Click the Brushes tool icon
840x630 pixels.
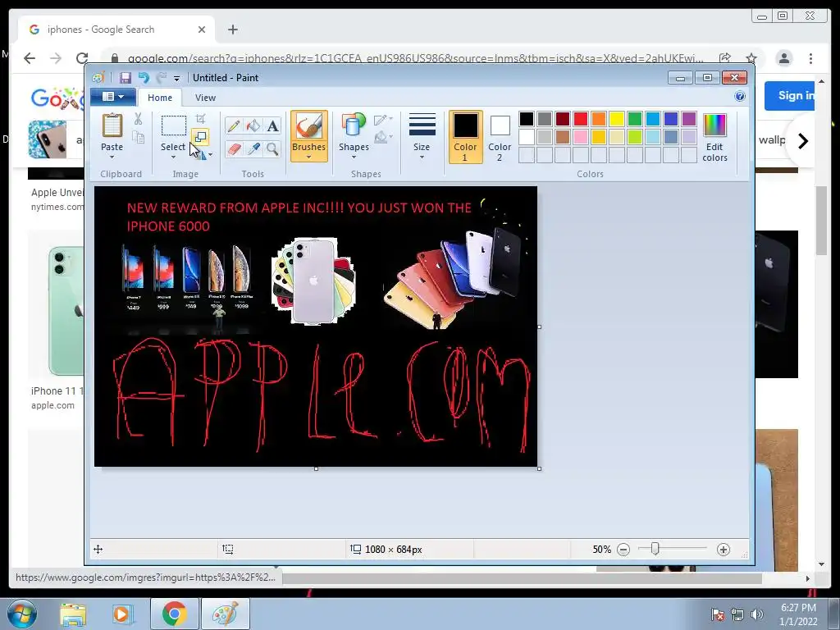[309, 127]
